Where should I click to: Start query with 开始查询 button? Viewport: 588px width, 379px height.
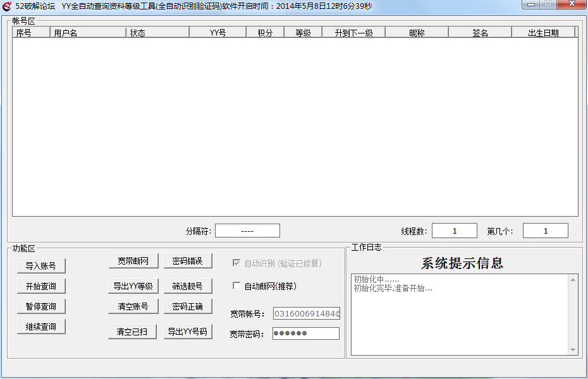[x=41, y=286]
